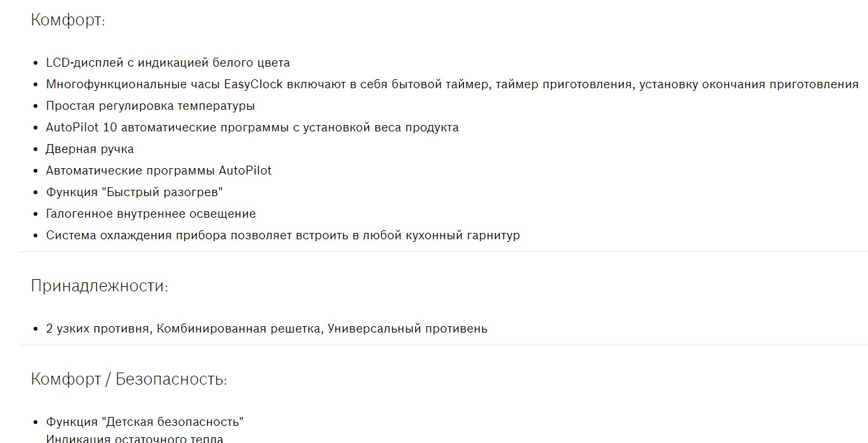Click the "2 узких противня" text
Image resolution: width=868 pixels, height=443 pixels.
(x=98, y=329)
